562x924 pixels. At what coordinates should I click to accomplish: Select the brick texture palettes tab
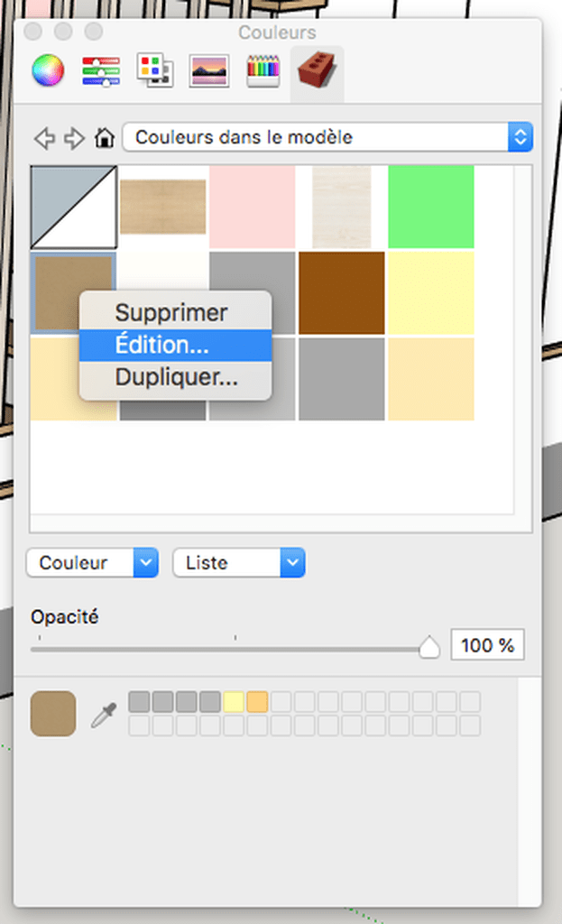[317, 70]
